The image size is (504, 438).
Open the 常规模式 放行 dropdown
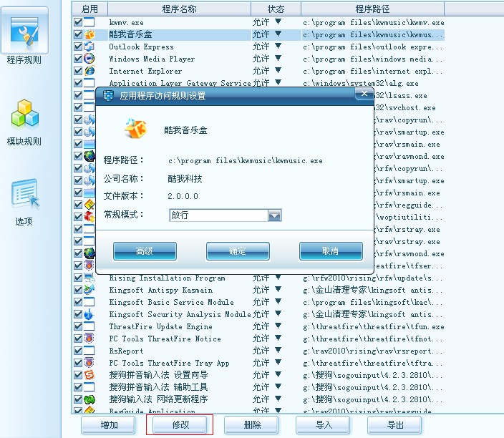coord(274,215)
